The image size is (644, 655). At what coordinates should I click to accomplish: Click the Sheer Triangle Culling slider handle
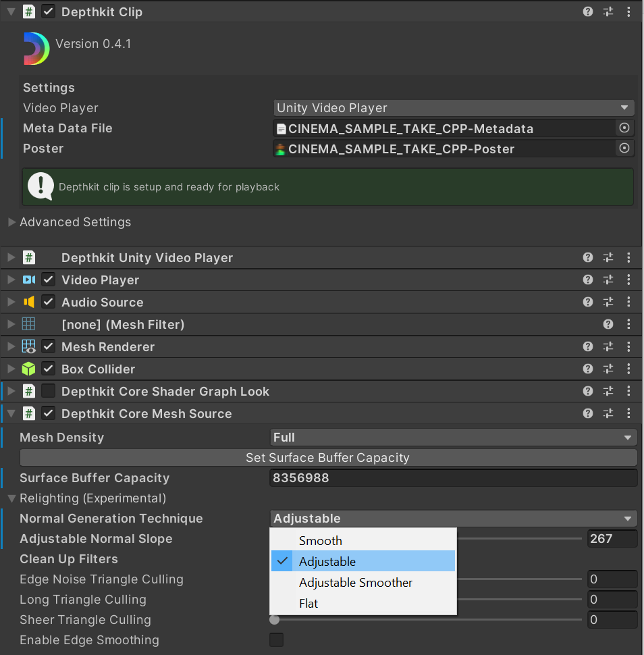click(x=274, y=619)
